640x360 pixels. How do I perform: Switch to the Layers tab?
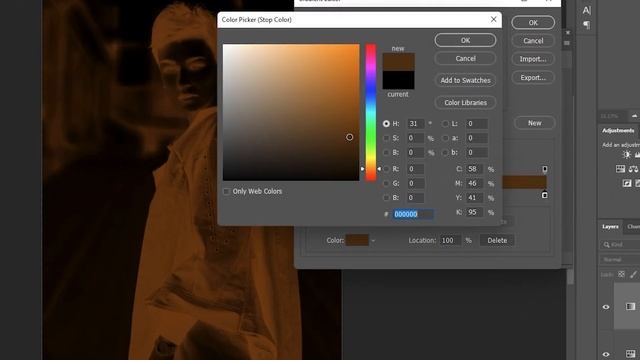[x=610, y=227]
